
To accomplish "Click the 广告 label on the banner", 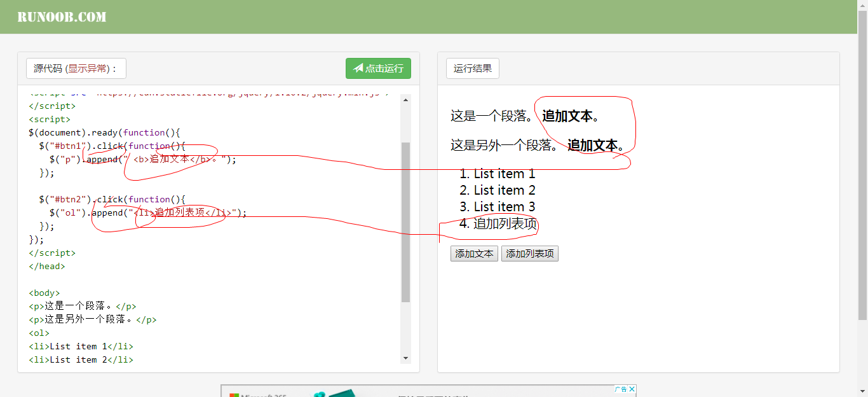I will pos(621,389).
